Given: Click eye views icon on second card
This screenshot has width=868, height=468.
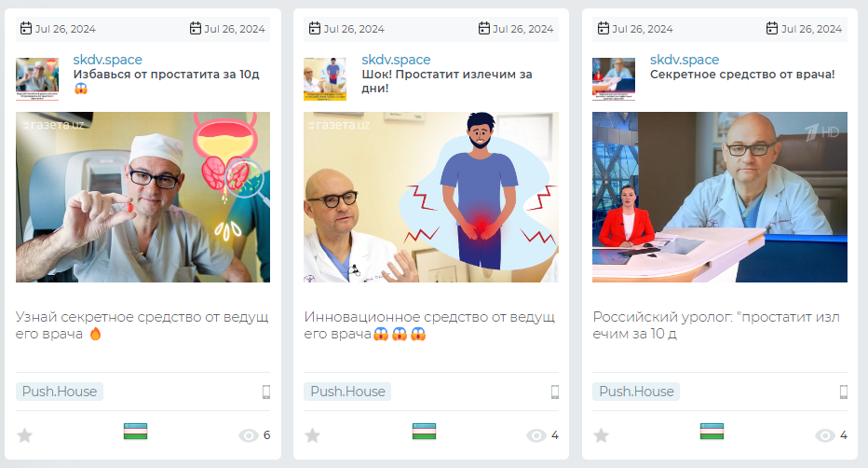Looking at the screenshot, I should (x=536, y=436).
